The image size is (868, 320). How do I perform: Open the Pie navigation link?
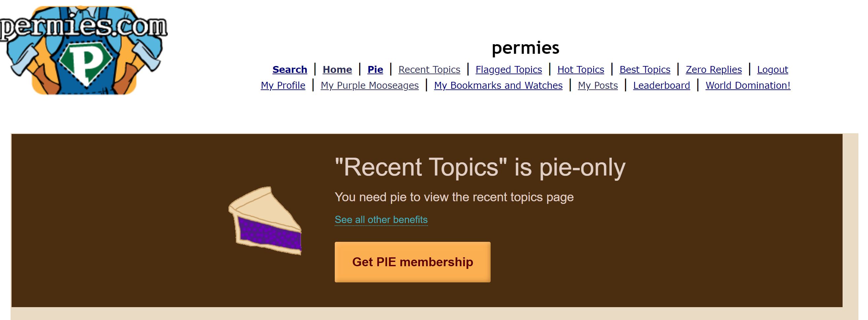click(x=375, y=70)
